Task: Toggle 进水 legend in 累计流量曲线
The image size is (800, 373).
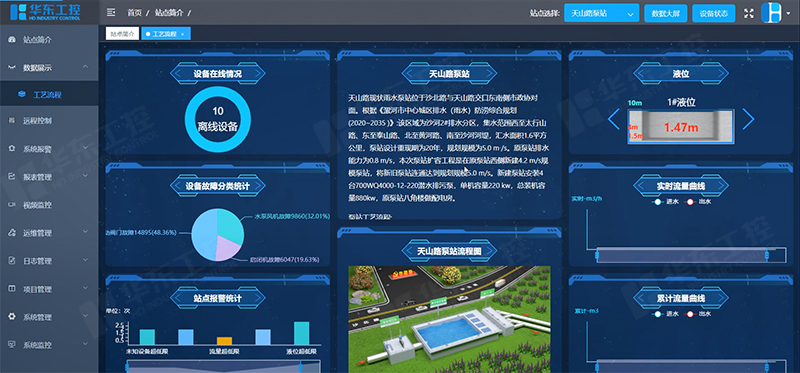Action: click(664, 314)
